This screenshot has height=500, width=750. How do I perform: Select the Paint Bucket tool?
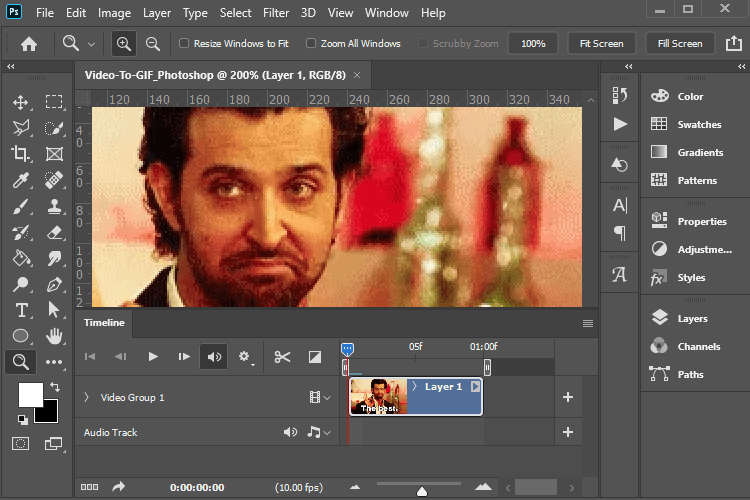pos(21,258)
